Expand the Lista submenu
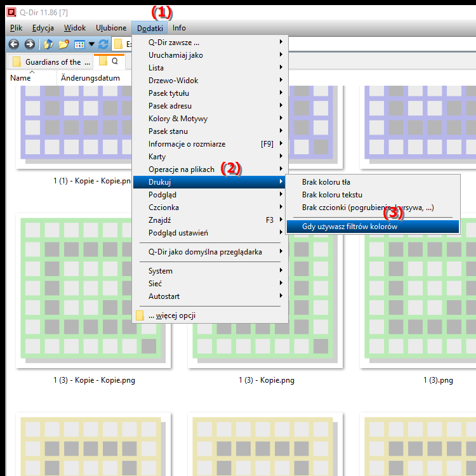Image resolution: width=476 pixels, height=476 pixels. (x=210, y=68)
